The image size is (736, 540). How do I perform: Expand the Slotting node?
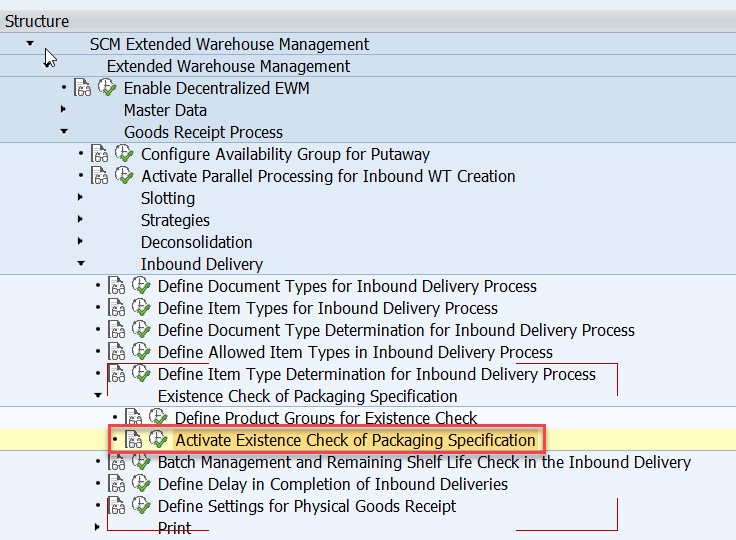coord(80,197)
